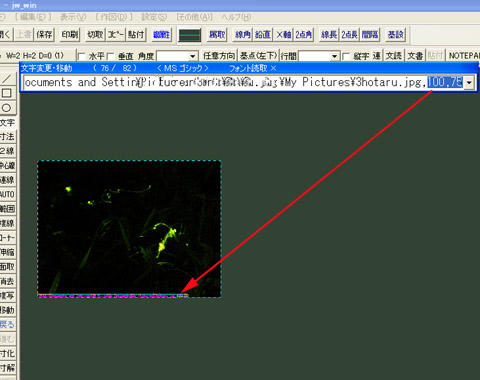Select the 移動 move tool
480x380 pixels.
pyautogui.click(x=7, y=310)
